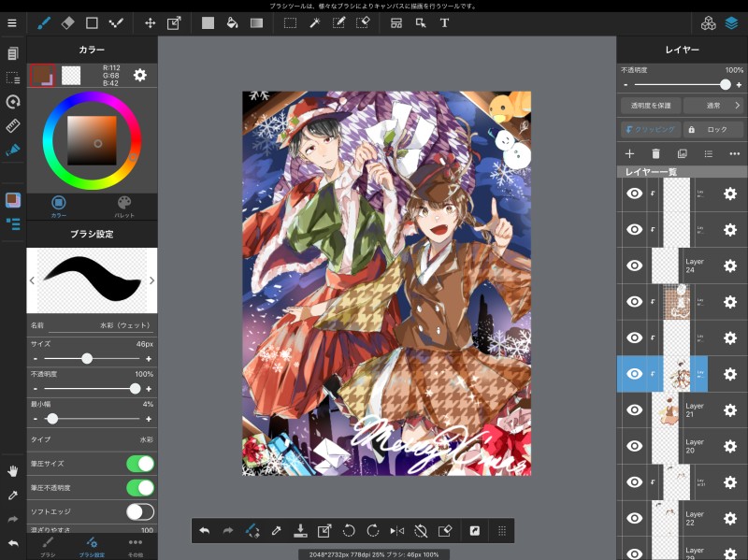This screenshot has height=560, width=748.
Task: Switch to the パレット tab
Action: click(124, 207)
